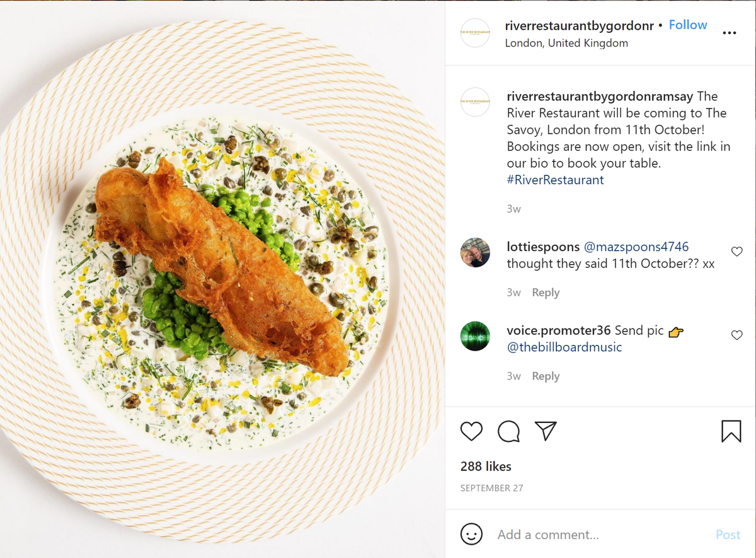Open the @mazspoons4746 mention
The width and height of the screenshot is (756, 558).
[x=636, y=247]
